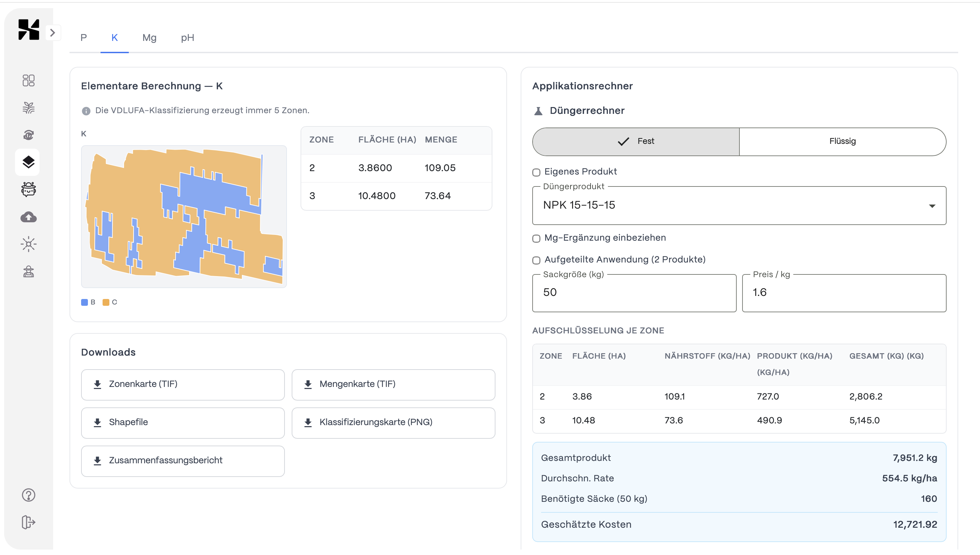The width and height of the screenshot is (980, 555).
Task: Check the Mg-Ergänzung einbeziehen option
Action: tap(536, 238)
